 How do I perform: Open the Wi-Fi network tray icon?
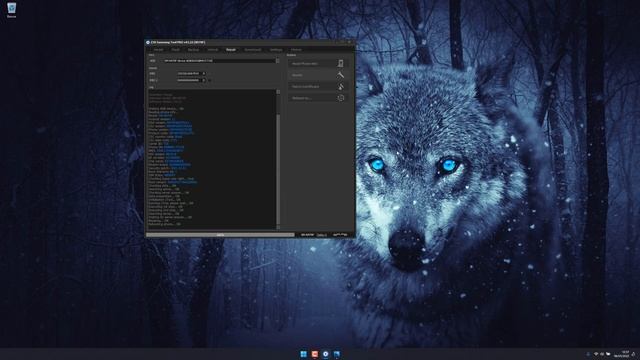pos(596,354)
